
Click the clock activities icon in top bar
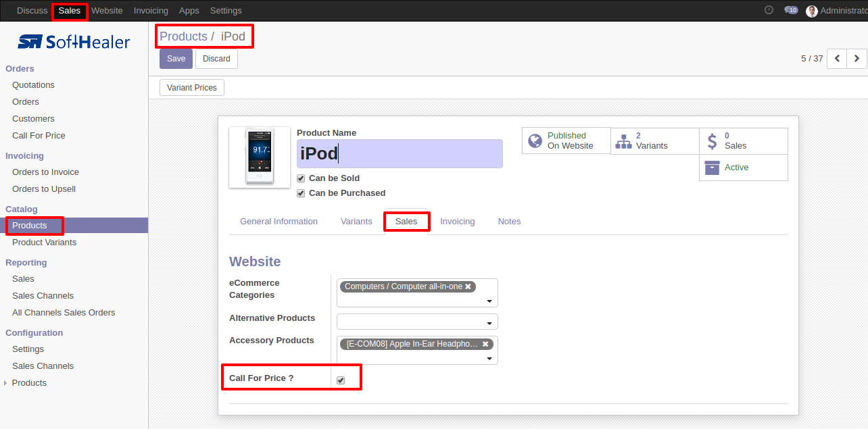click(x=769, y=10)
